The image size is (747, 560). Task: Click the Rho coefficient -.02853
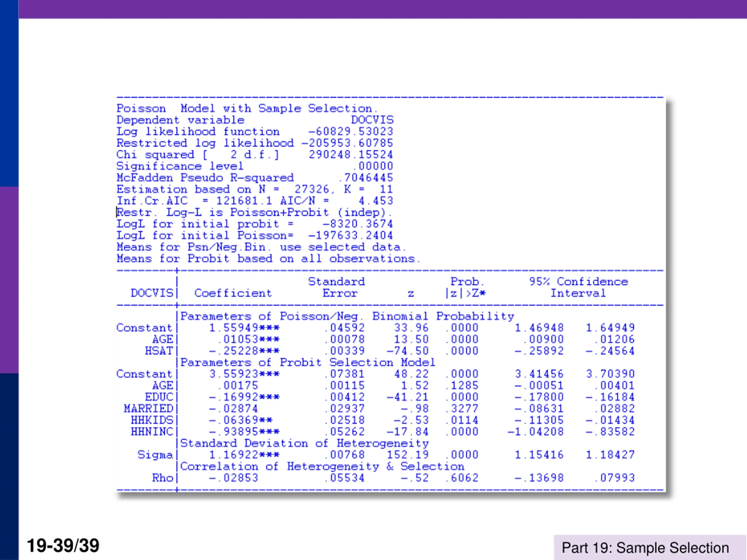click(234, 478)
